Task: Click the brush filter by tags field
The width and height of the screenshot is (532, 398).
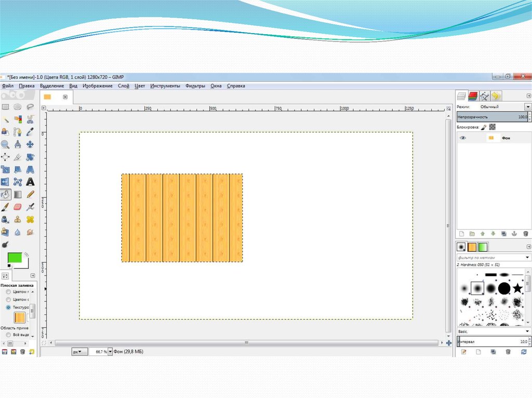Action: [490, 257]
